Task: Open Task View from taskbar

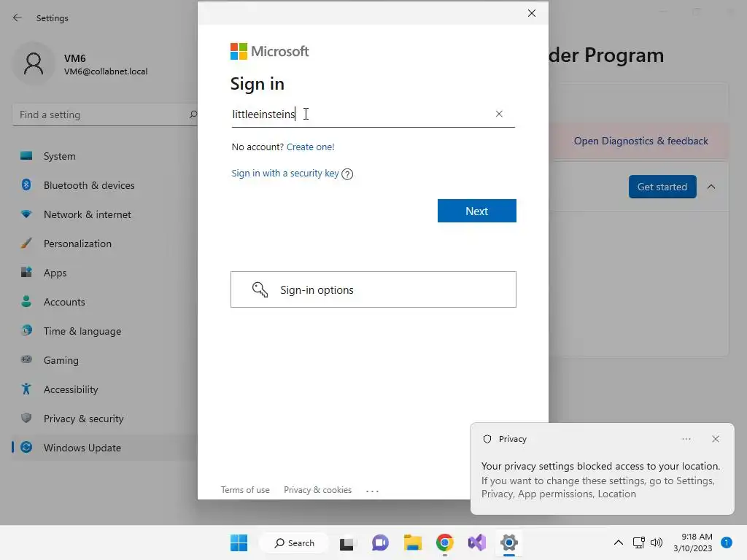Action: tap(347, 543)
